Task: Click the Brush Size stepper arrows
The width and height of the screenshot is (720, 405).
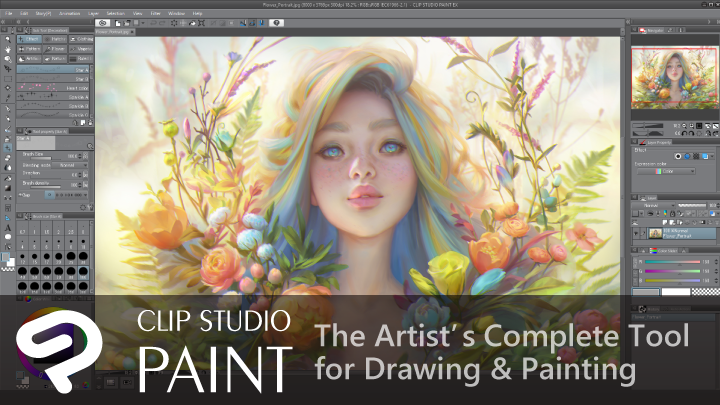Action: click(x=80, y=156)
